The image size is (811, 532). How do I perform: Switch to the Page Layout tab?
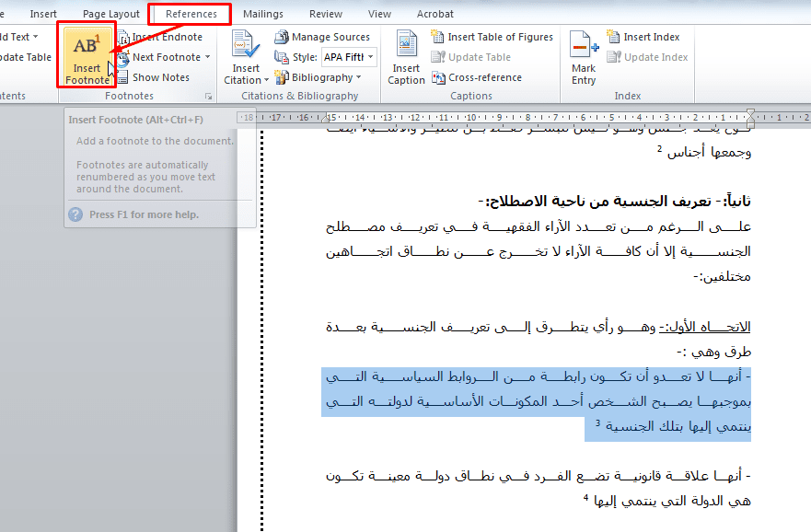point(111,14)
